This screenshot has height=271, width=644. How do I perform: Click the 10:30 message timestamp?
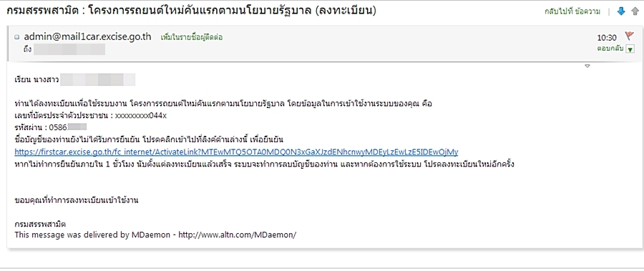coord(607,38)
